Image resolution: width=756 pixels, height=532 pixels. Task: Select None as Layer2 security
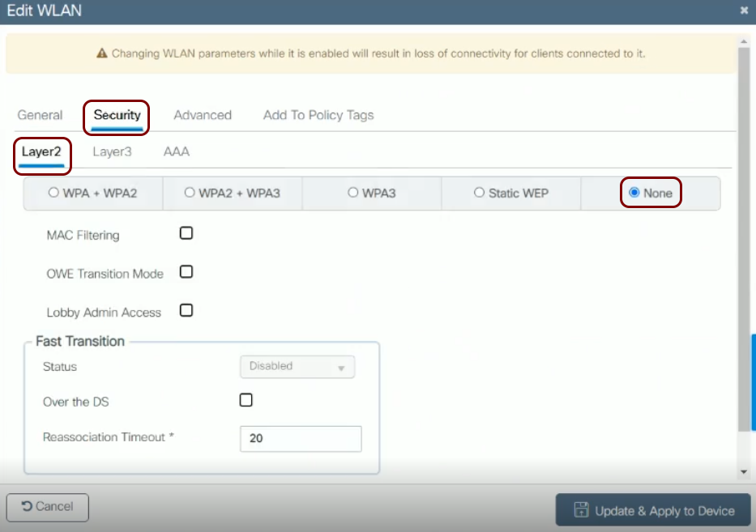[x=634, y=194]
